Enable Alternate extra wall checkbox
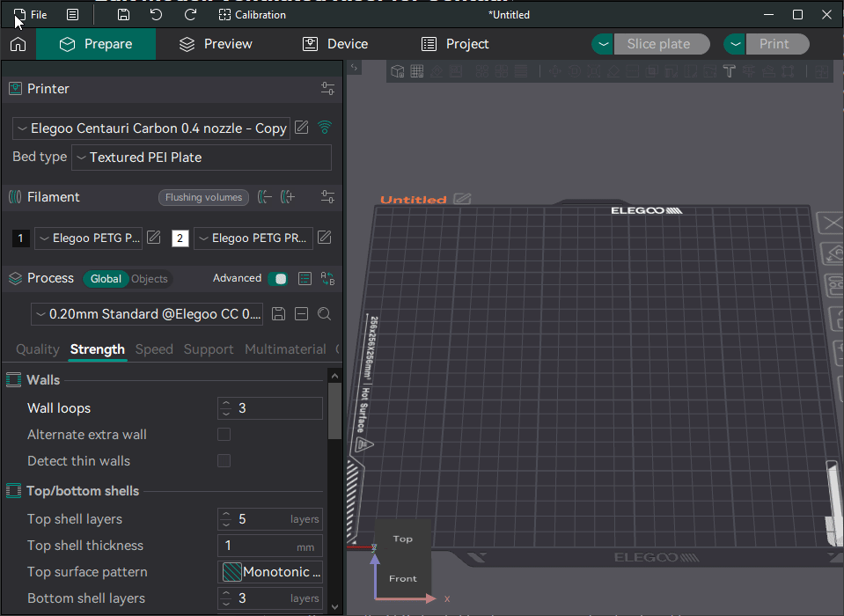The width and height of the screenshot is (844, 616). pyautogui.click(x=224, y=435)
